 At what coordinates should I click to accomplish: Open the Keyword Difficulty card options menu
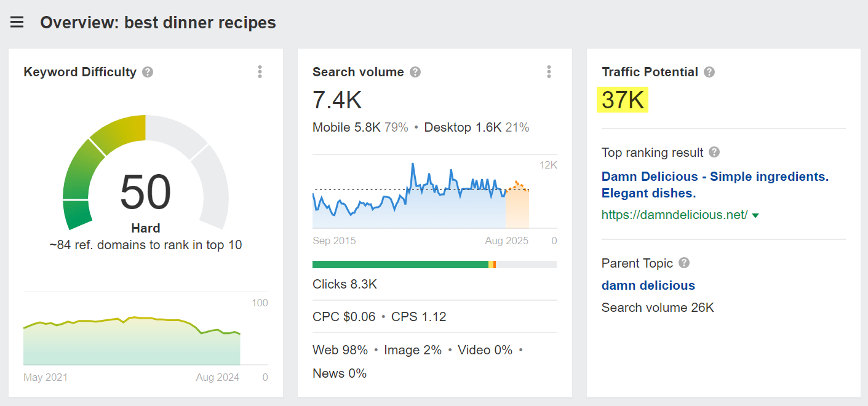(x=260, y=72)
